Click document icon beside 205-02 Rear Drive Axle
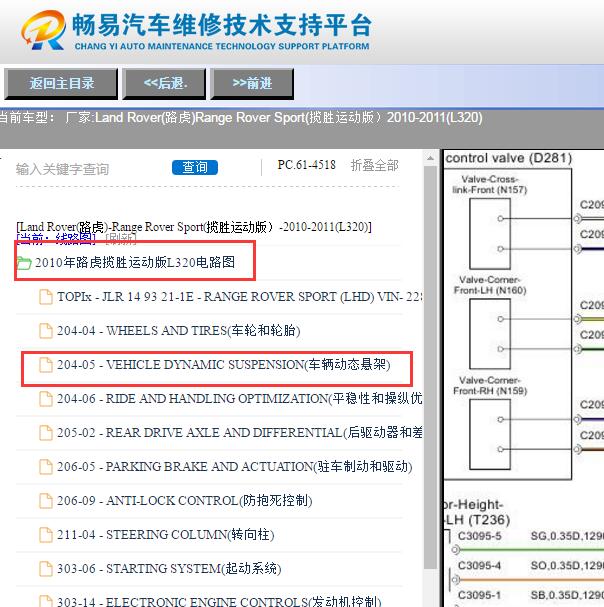Viewport: 604px width, 607px height. [x=46, y=433]
